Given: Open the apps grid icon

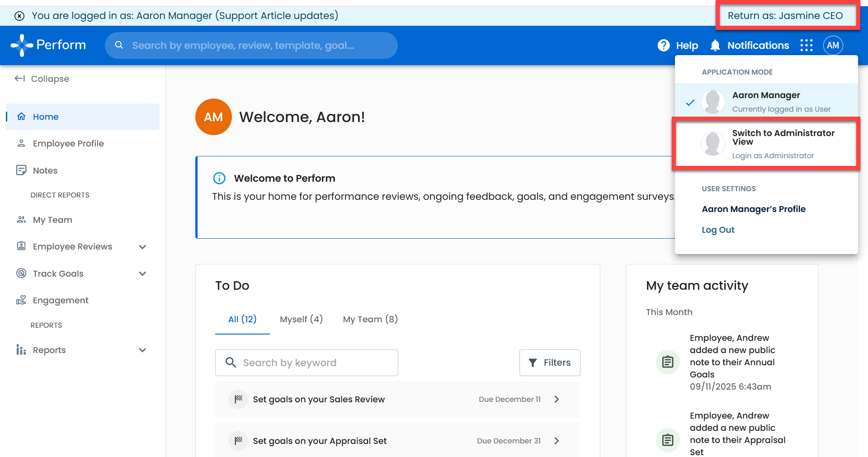Looking at the screenshot, I should pos(807,45).
